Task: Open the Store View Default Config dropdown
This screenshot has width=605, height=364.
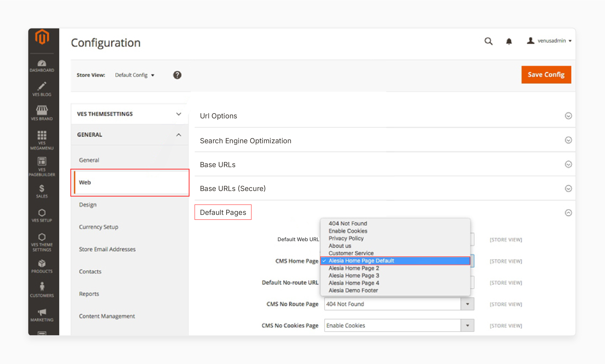Action: click(135, 75)
